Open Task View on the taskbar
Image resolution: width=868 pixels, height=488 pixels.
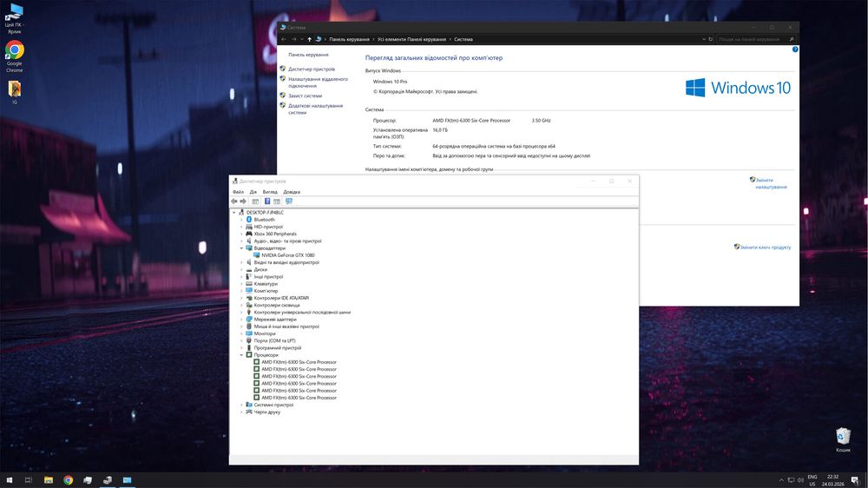pos(29,480)
